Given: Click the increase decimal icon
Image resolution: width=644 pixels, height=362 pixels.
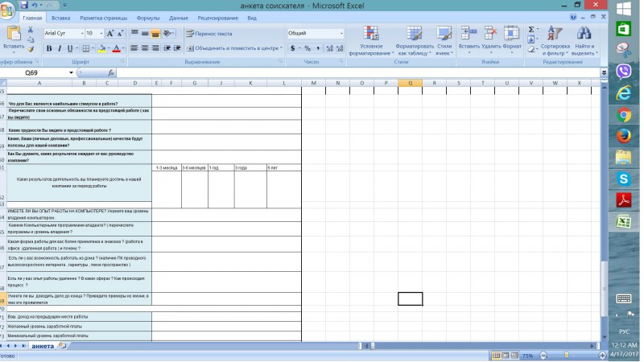Looking at the screenshot, I should (x=329, y=48).
